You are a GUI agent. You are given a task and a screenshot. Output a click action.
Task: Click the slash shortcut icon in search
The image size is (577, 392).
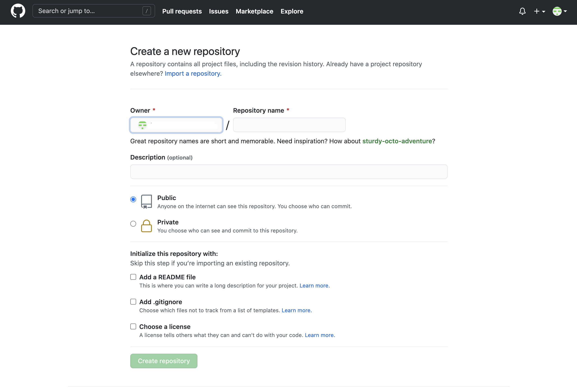(147, 11)
